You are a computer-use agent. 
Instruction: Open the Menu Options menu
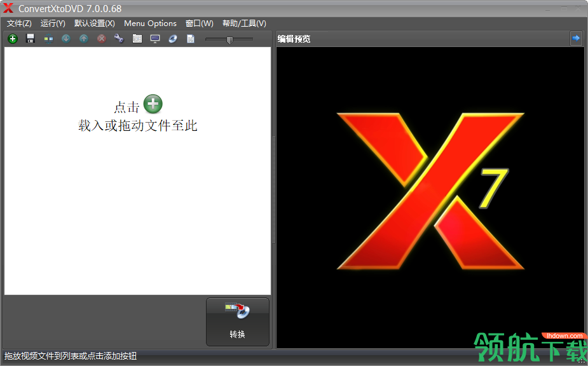pyautogui.click(x=150, y=24)
